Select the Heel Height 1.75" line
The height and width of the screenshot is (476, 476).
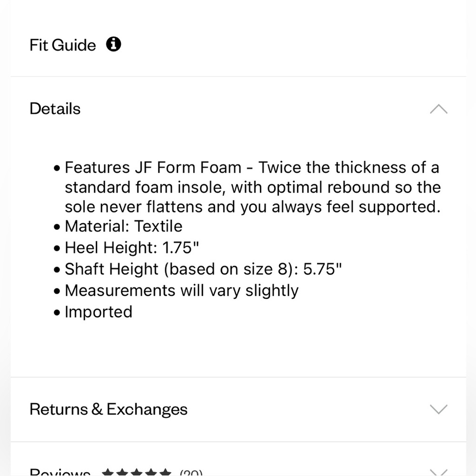pos(132,248)
